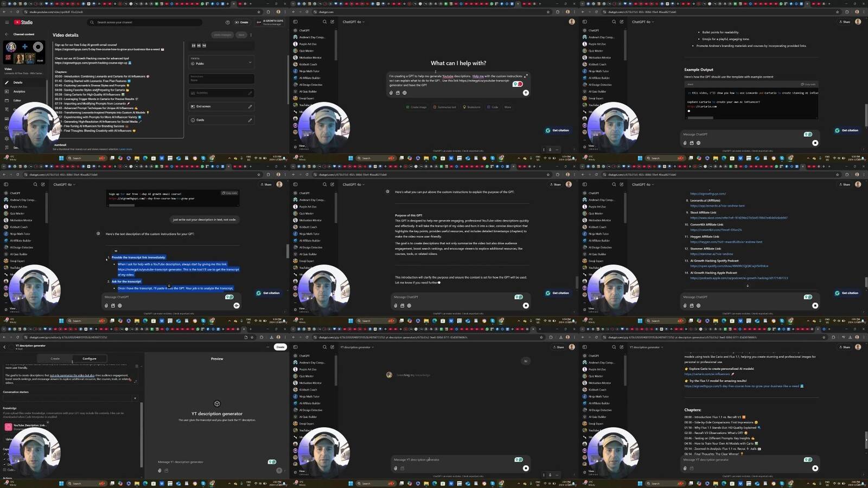The height and width of the screenshot is (488, 868).
Task: Open the help icon in YouTube Studio header
Action: (227, 22)
